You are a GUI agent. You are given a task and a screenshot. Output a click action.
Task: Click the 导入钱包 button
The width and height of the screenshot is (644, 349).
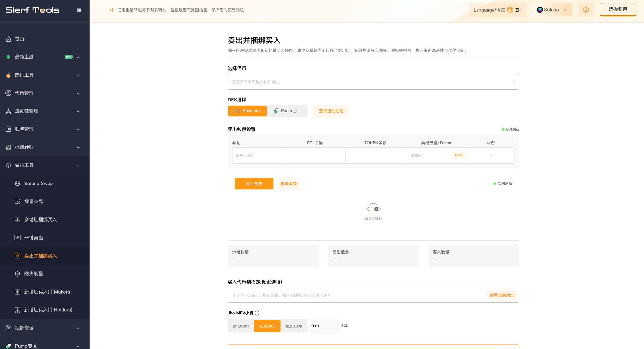pyautogui.click(x=254, y=184)
